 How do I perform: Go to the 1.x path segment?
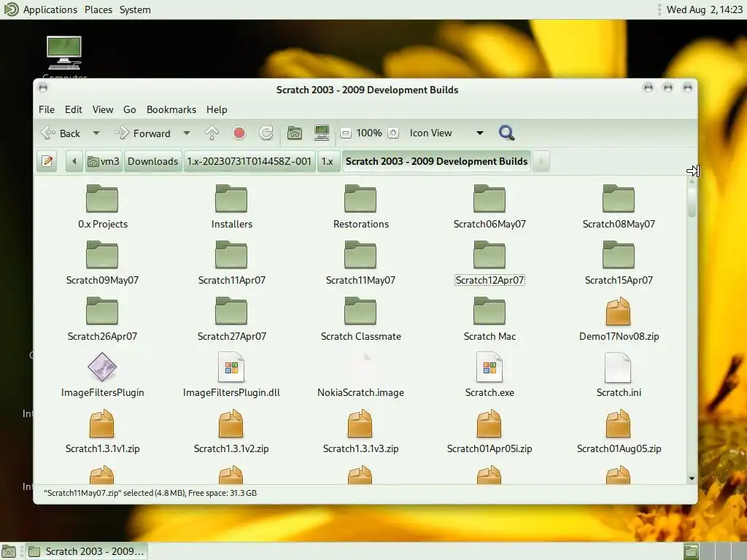[x=328, y=161]
